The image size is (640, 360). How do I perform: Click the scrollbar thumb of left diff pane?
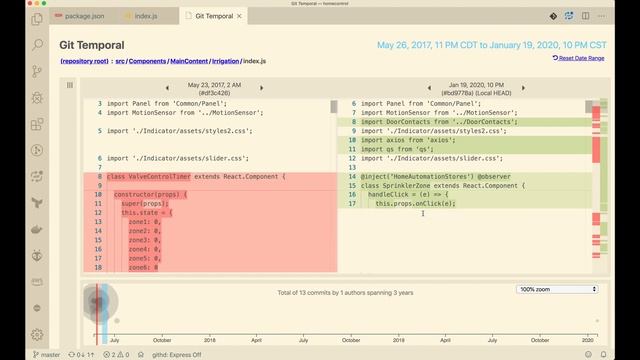coord(334,107)
